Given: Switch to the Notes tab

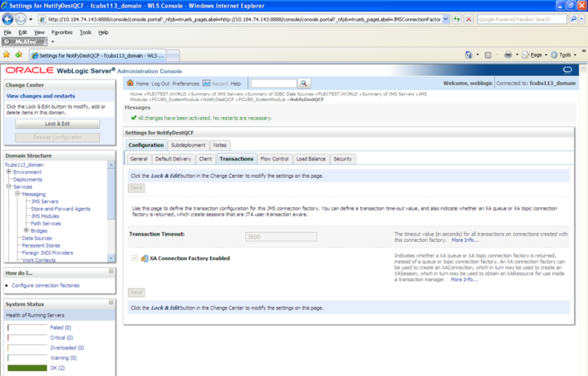Looking at the screenshot, I should (220, 145).
